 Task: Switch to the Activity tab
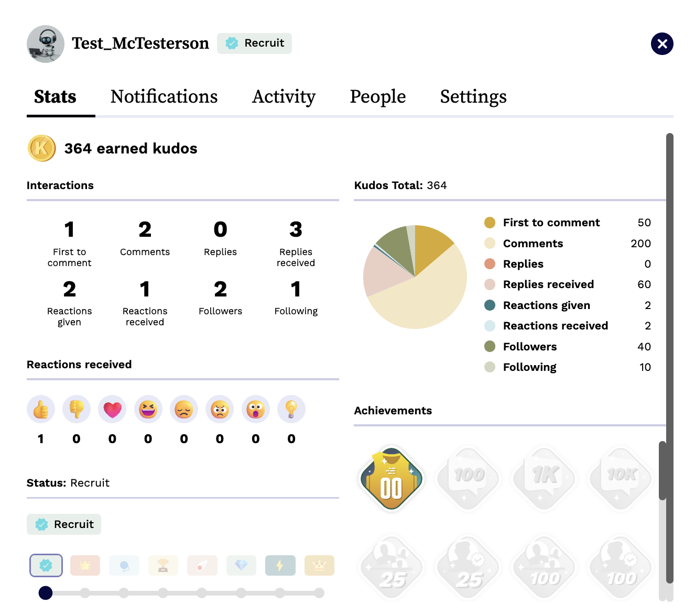[x=284, y=97]
